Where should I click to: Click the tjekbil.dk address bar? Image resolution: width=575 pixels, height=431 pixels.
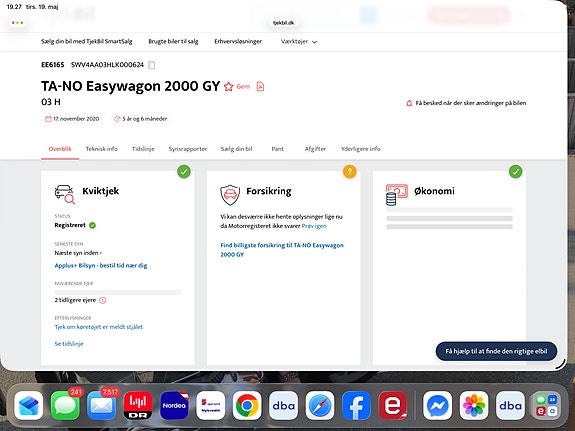tap(283, 23)
